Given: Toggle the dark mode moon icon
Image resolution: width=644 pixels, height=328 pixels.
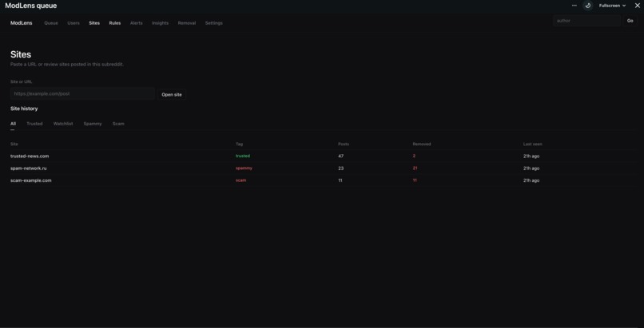Looking at the screenshot, I should pyautogui.click(x=588, y=6).
